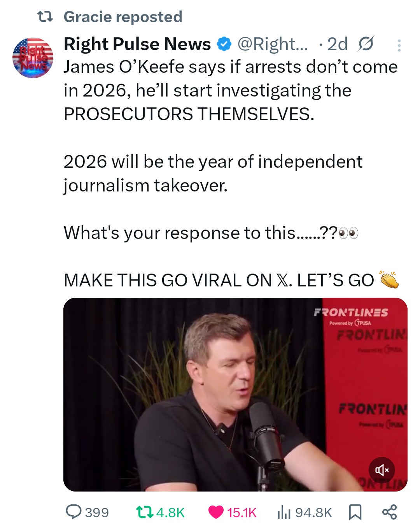Bookmark this post
The width and height of the screenshot is (420, 525).
pyautogui.click(x=355, y=512)
